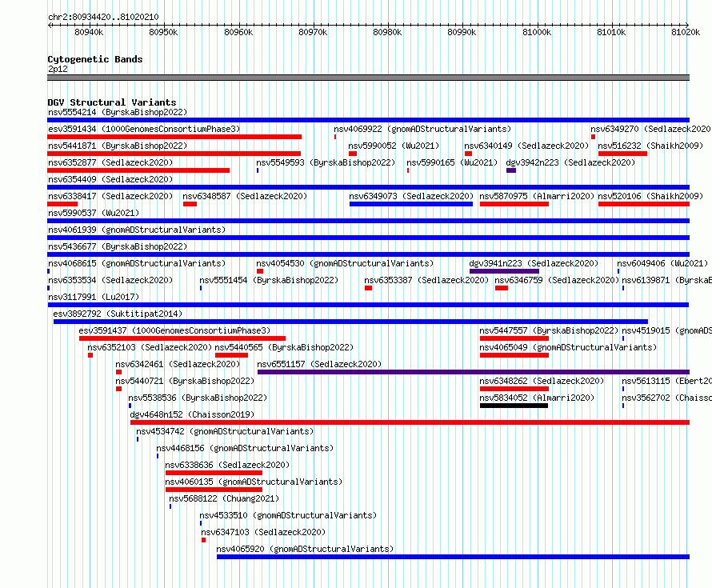Screen dimensions: 712x588
Task: Click dgv3941n223 (Sedlazeck2020) label
Action: coord(534,263)
